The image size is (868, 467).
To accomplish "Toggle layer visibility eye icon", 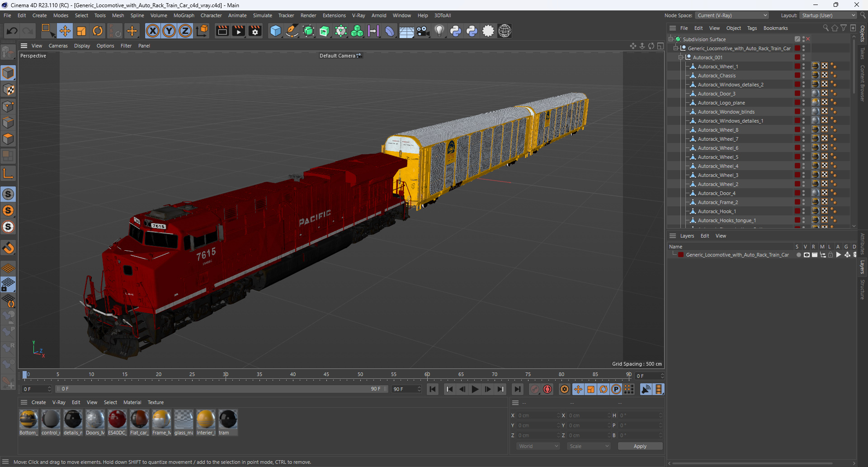I will click(807, 255).
